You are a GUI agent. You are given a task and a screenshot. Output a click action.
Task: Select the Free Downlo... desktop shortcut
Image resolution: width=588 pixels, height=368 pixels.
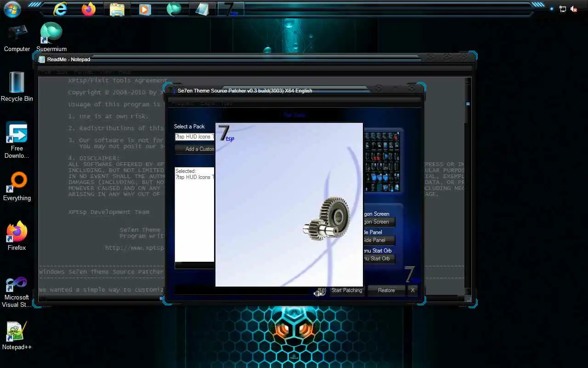[x=17, y=140]
